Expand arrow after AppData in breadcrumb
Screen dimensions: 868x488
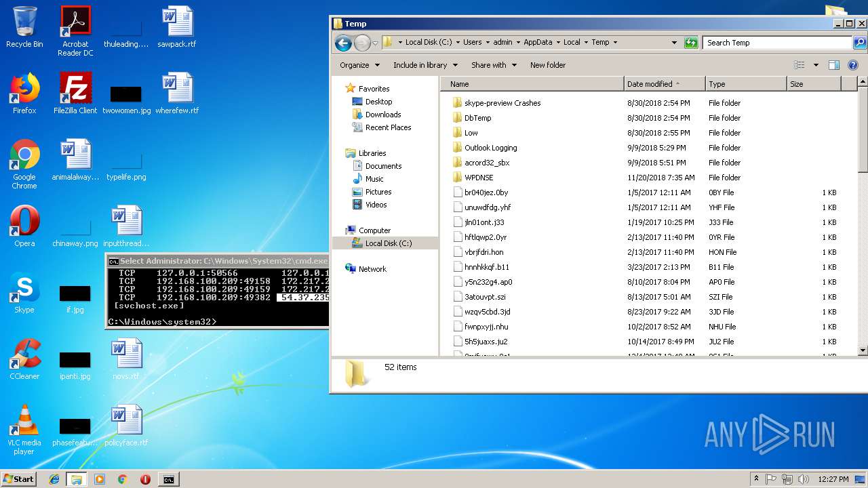point(557,42)
